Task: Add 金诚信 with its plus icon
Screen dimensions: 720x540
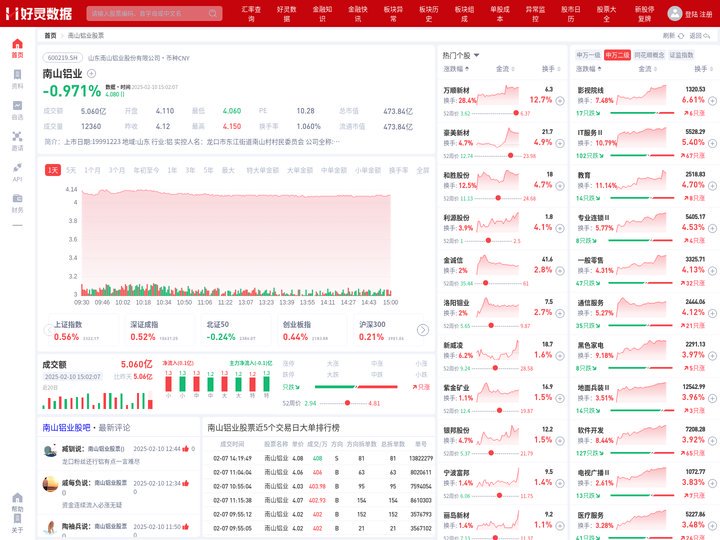Action: pos(560,271)
